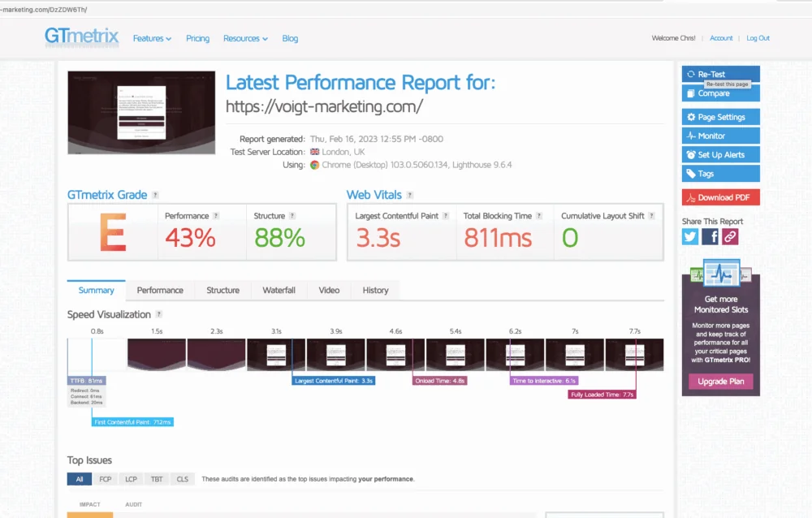Click the Log Out link
This screenshot has height=518, width=812.
pyautogui.click(x=758, y=38)
